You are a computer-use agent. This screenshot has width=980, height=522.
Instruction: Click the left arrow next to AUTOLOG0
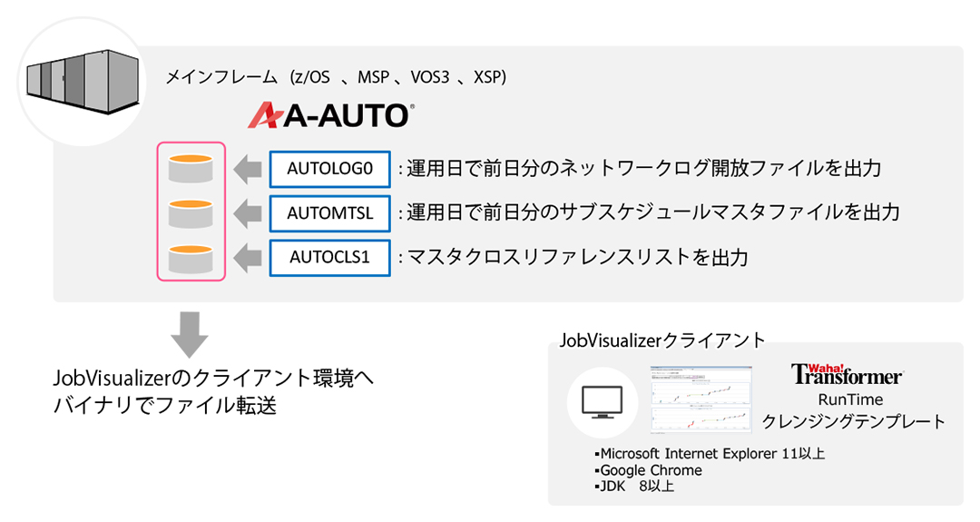248,170
